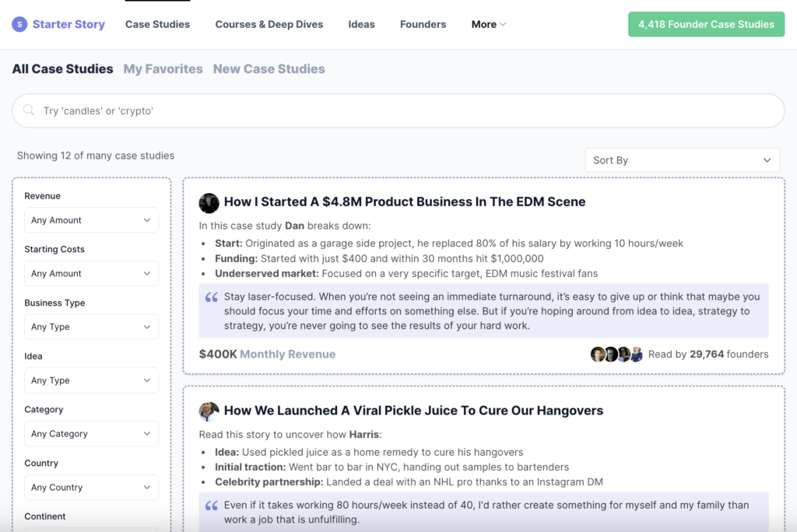Focus the 'candles' or 'crypto' search field

point(398,110)
